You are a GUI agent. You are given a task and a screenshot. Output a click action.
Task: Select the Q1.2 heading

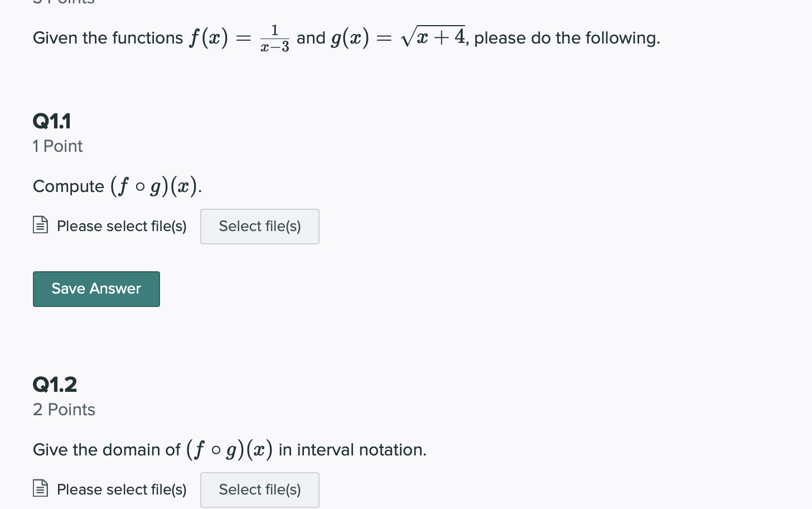55,385
